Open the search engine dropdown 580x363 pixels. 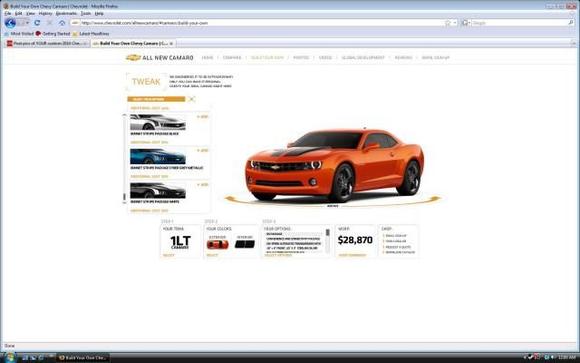[466, 23]
